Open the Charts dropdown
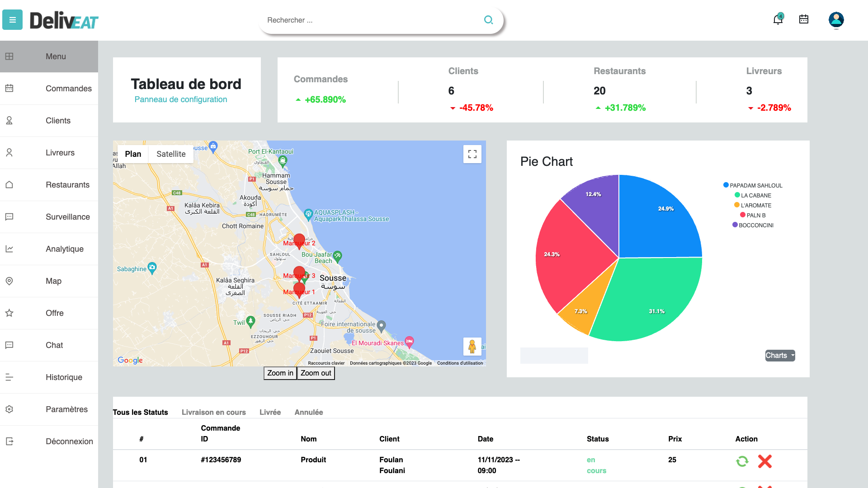Viewport: 868px width, 488px height. 780,356
